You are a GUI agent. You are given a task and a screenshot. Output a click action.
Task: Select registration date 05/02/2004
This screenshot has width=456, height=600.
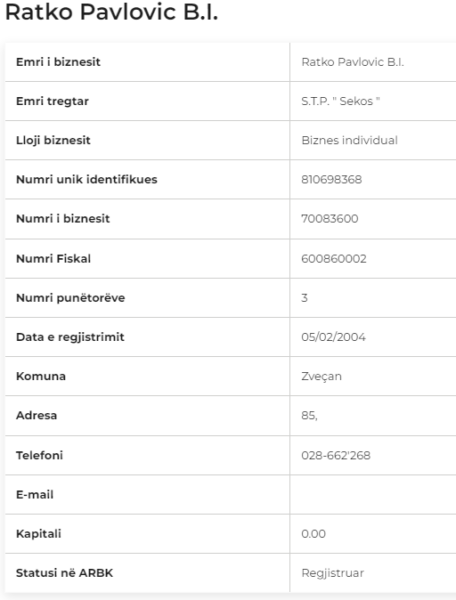[333, 337]
